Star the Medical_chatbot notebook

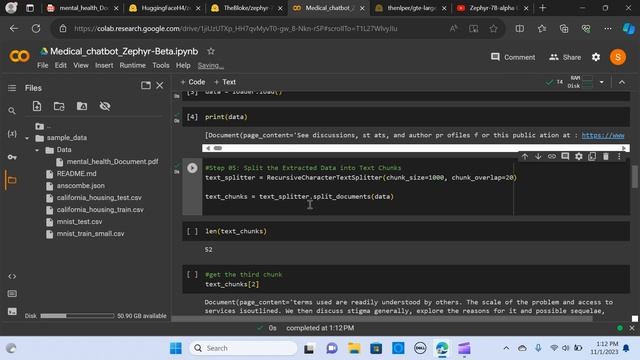211,51
